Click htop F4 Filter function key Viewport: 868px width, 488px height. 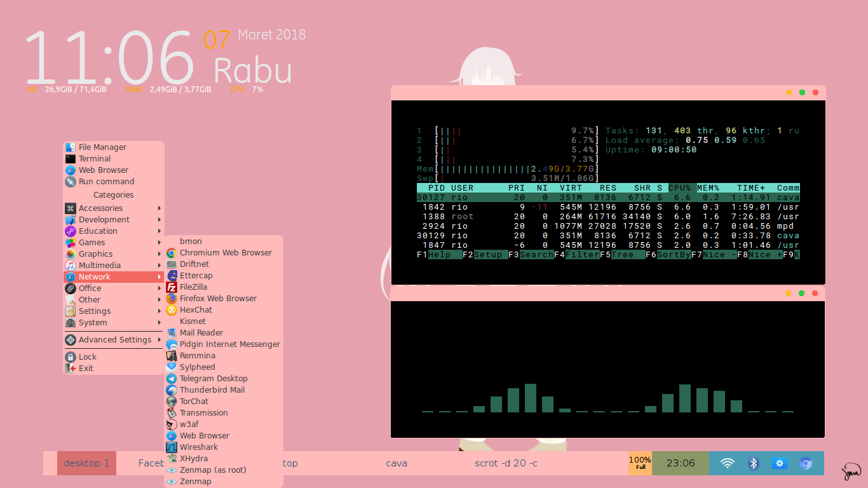tap(577, 255)
